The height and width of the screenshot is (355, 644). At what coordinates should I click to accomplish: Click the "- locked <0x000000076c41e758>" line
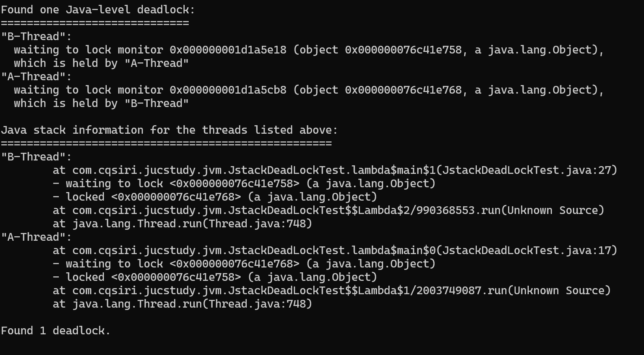point(215,277)
